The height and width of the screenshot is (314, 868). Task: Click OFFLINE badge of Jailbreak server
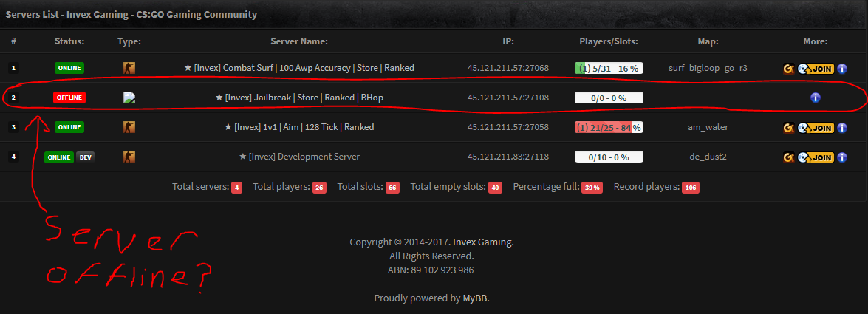point(69,98)
